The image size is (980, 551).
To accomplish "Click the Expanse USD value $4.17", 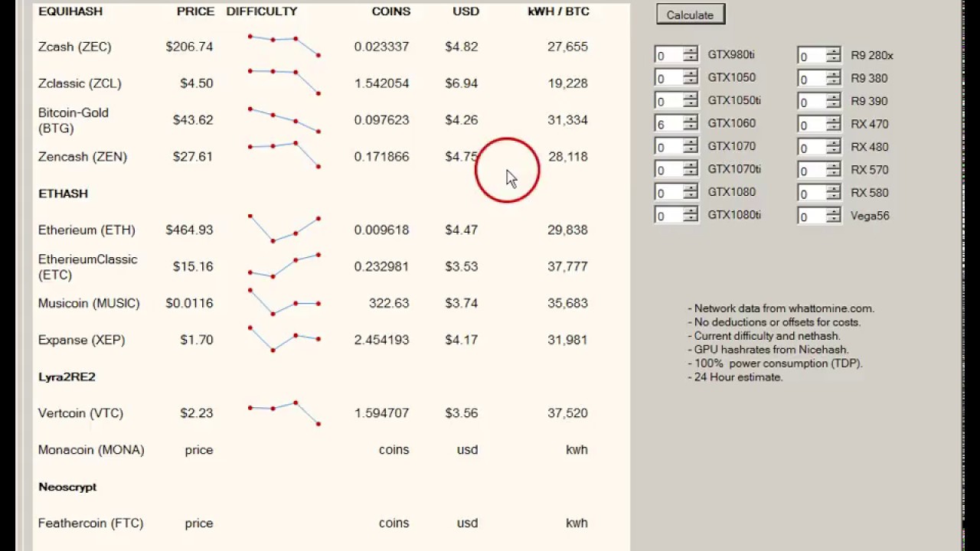I will click(461, 341).
